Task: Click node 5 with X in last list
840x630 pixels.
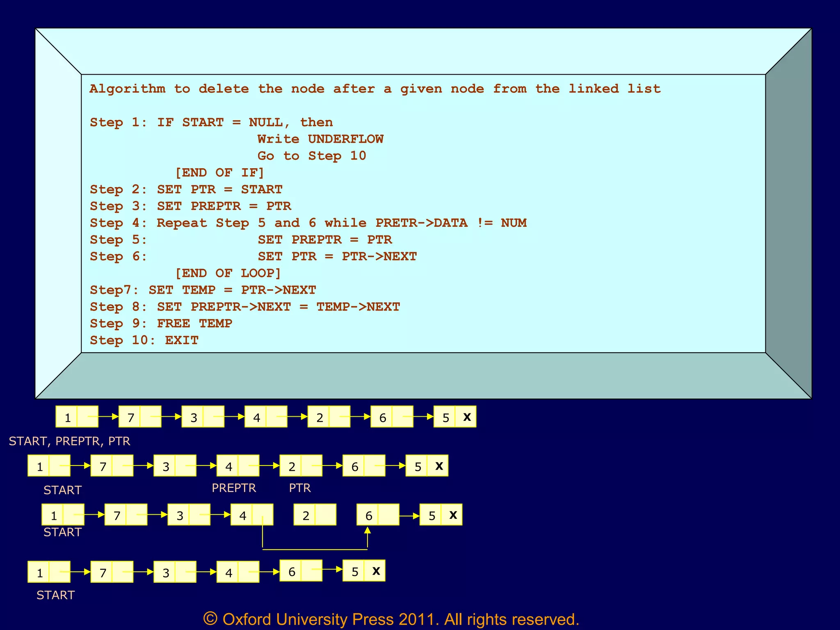Action: point(364,571)
